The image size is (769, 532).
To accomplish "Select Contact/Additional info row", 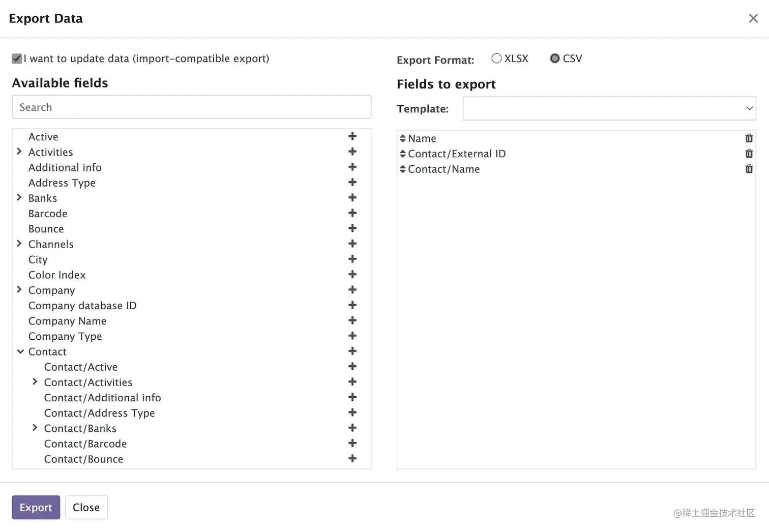I will coord(103,398).
